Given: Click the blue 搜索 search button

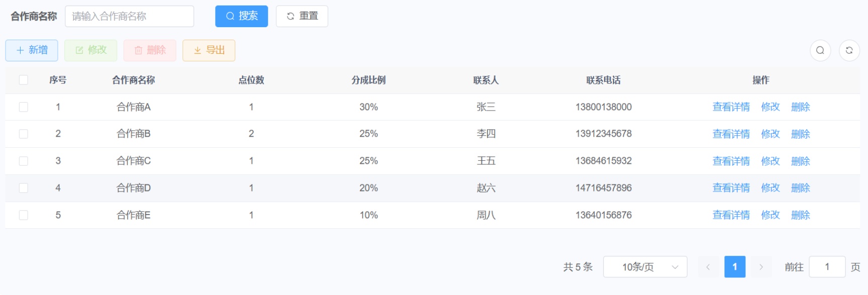Looking at the screenshot, I should tap(241, 16).
